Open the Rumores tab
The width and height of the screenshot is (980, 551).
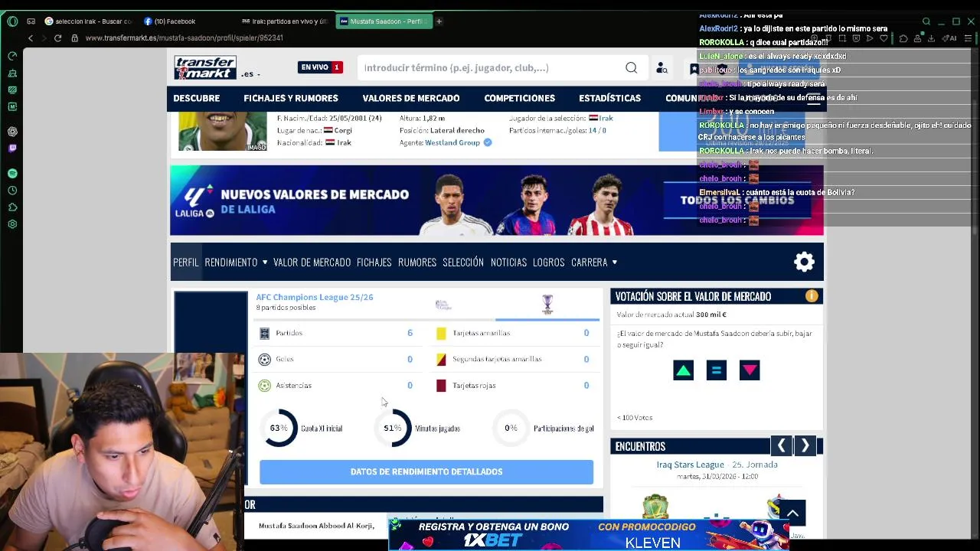[x=417, y=262]
